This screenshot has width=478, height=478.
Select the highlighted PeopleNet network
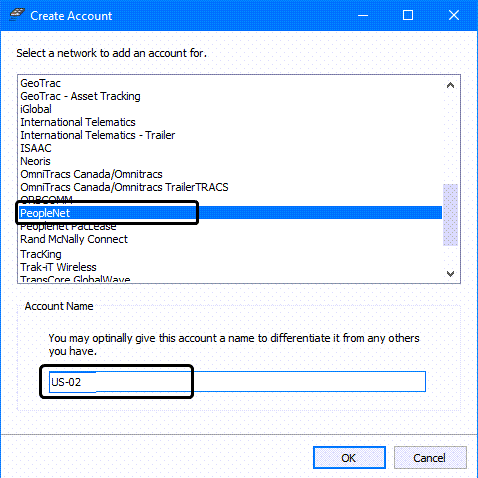tap(231, 213)
